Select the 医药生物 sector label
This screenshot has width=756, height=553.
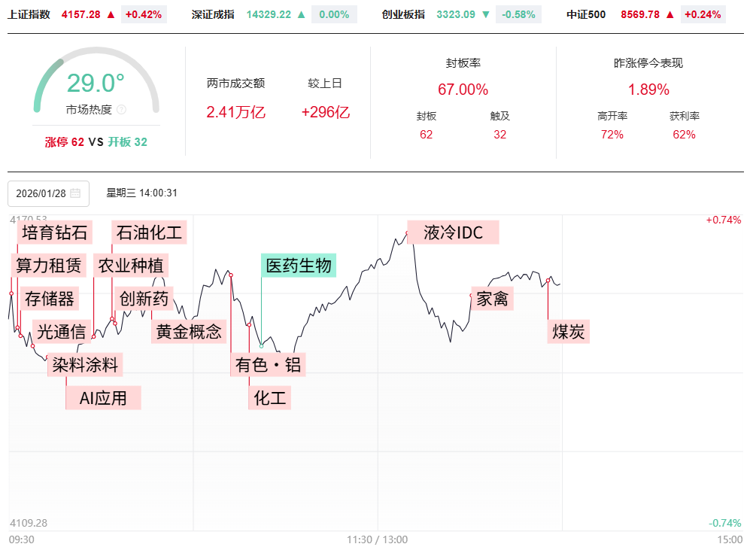coord(299,266)
